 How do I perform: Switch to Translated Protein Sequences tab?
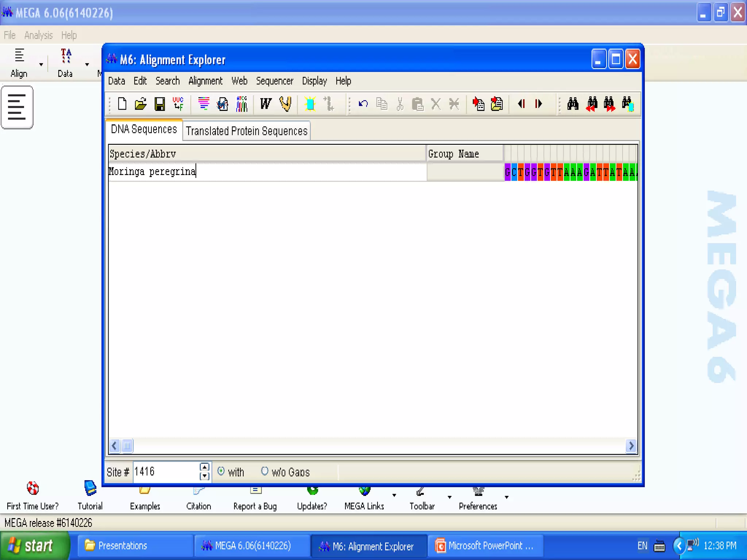tap(247, 131)
